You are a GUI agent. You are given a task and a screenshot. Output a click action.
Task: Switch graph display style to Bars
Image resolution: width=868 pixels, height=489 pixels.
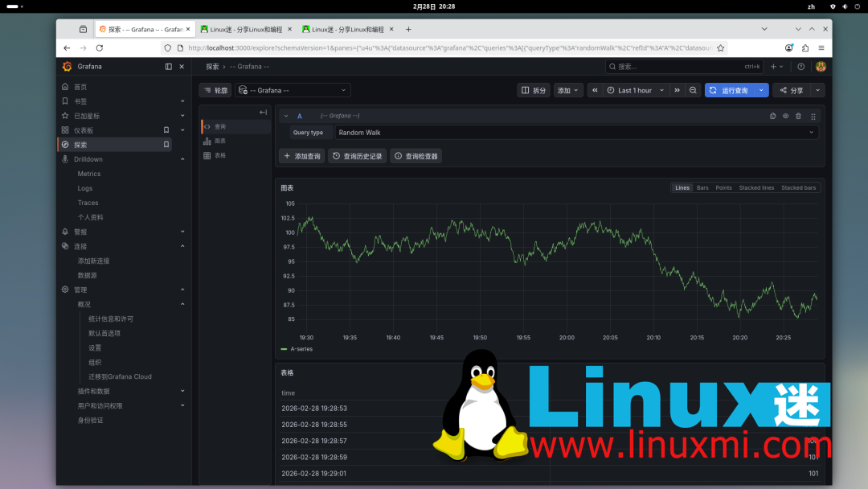702,187
